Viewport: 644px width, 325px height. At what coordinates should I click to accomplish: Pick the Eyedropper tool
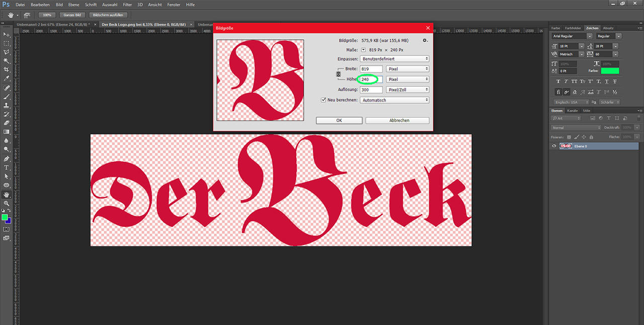coord(7,79)
